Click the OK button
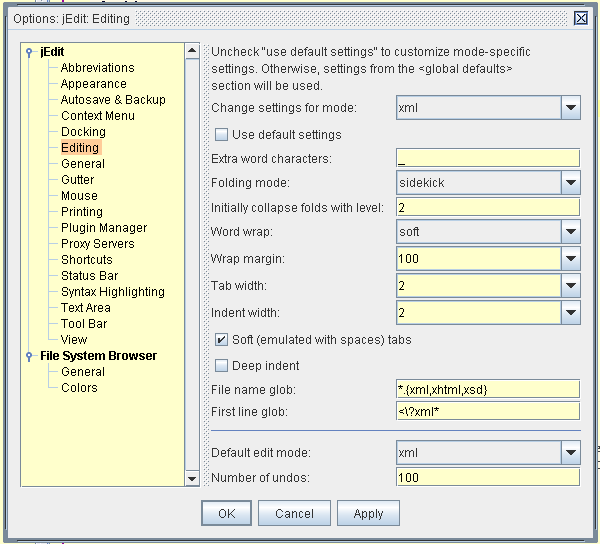600x544 pixels. point(227,513)
